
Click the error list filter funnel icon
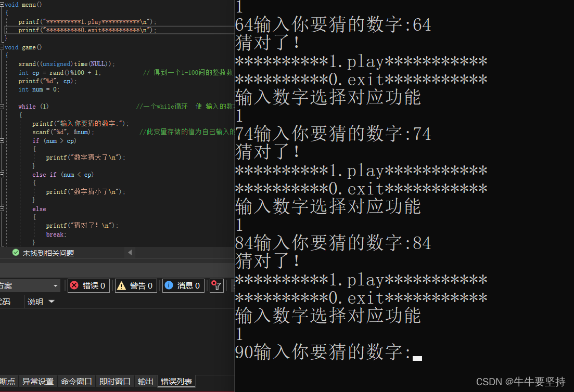click(x=216, y=285)
